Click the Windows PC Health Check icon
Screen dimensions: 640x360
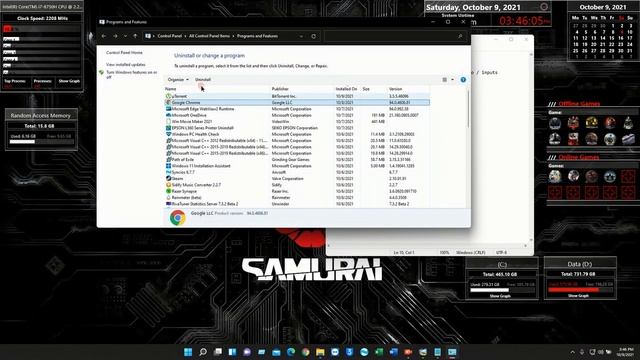click(x=168, y=134)
